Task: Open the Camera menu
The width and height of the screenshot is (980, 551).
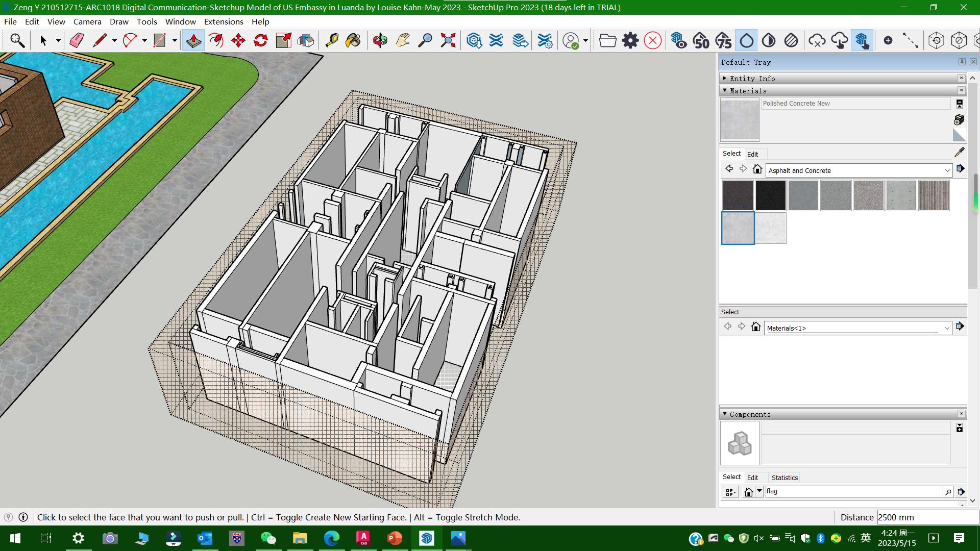Action: (x=87, y=21)
